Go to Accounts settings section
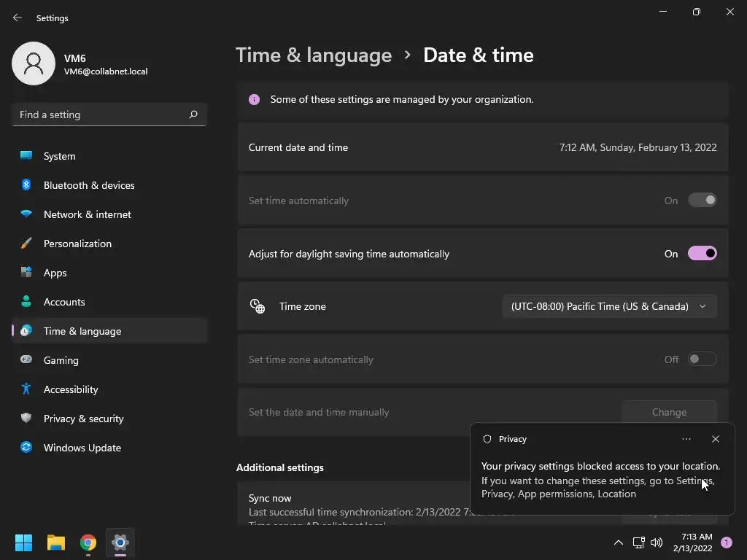The image size is (747, 560). click(64, 302)
